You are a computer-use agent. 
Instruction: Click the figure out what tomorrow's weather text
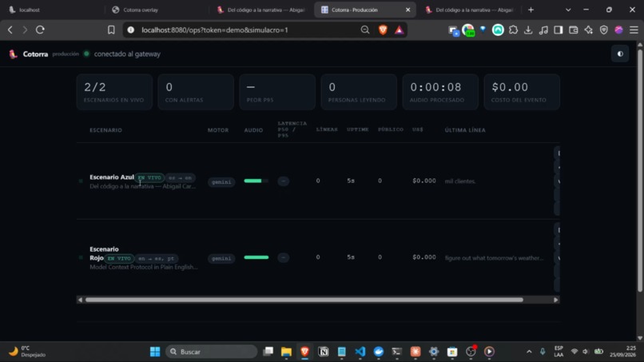point(494,258)
